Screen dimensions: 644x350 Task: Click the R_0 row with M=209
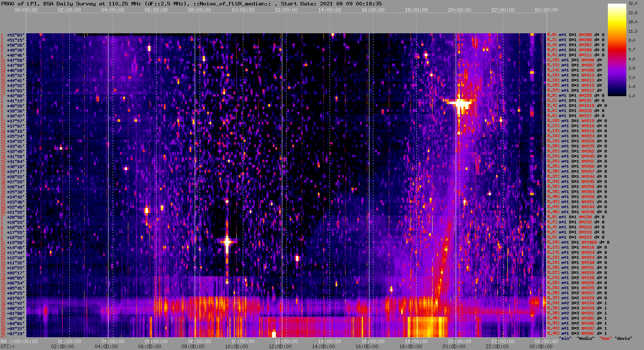[x=576, y=35]
